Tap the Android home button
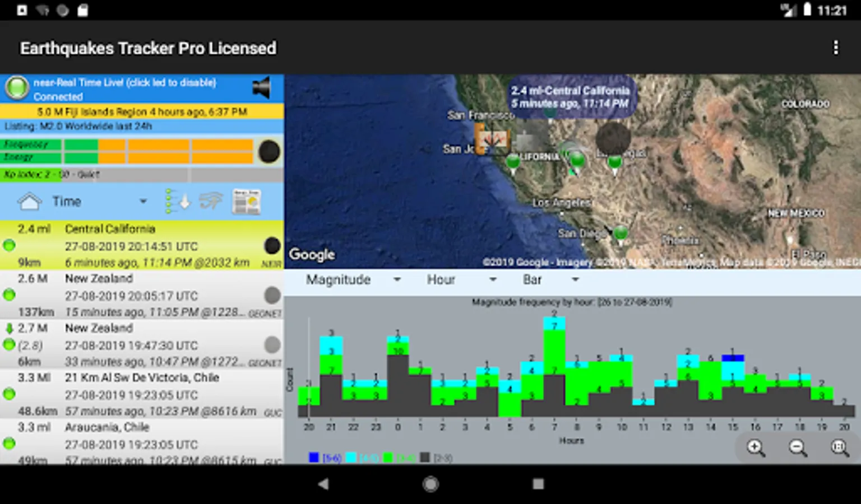The image size is (861, 504). 430,484
